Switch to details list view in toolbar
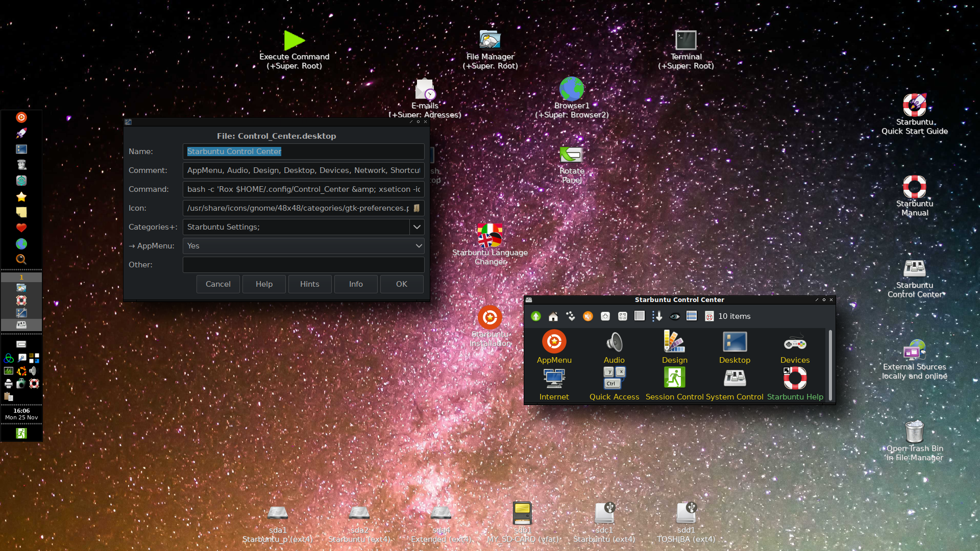This screenshot has height=551, width=980. point(640,316)
